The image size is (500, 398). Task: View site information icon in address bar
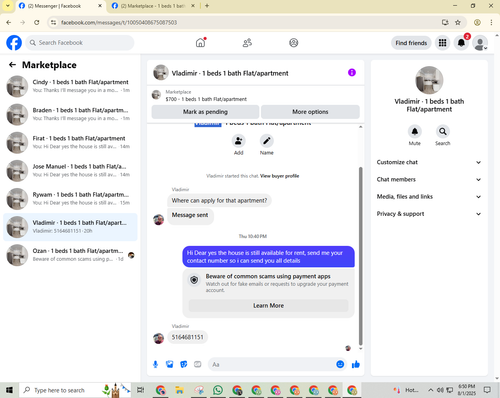point(53,22)
